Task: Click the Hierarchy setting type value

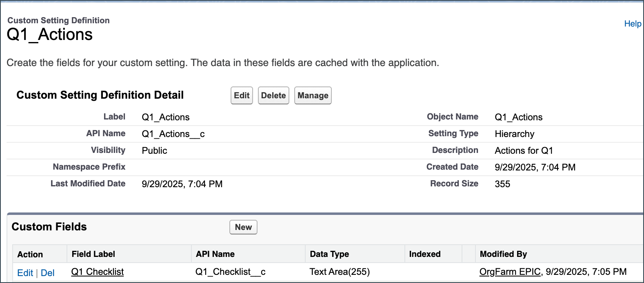Action: coord(514,134)
